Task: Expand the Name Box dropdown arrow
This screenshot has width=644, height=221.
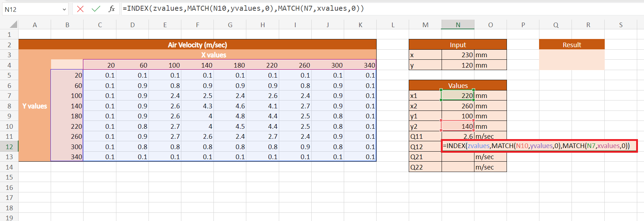Action: [64, 9]
